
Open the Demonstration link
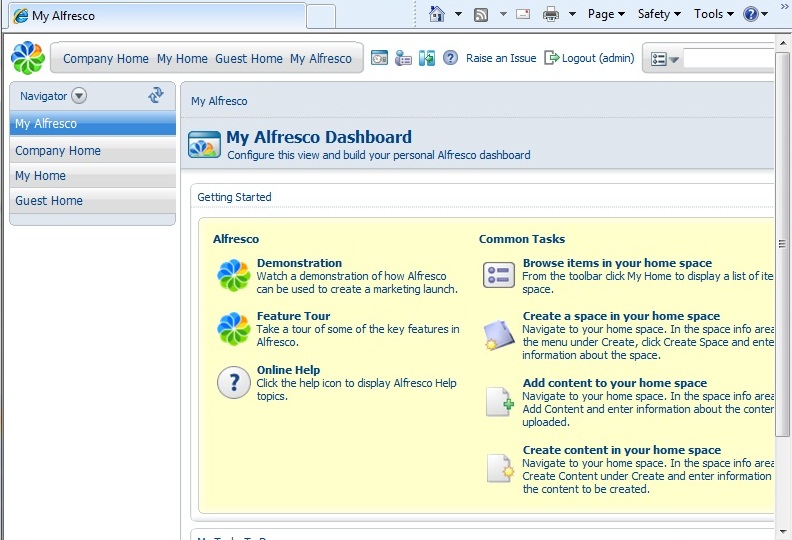(299, 263)
